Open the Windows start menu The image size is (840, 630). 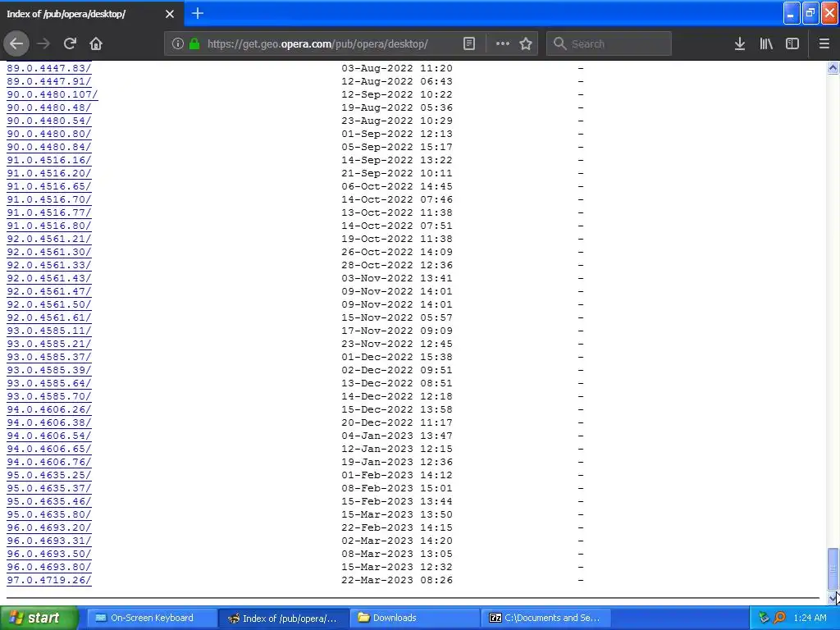point(39,618)
